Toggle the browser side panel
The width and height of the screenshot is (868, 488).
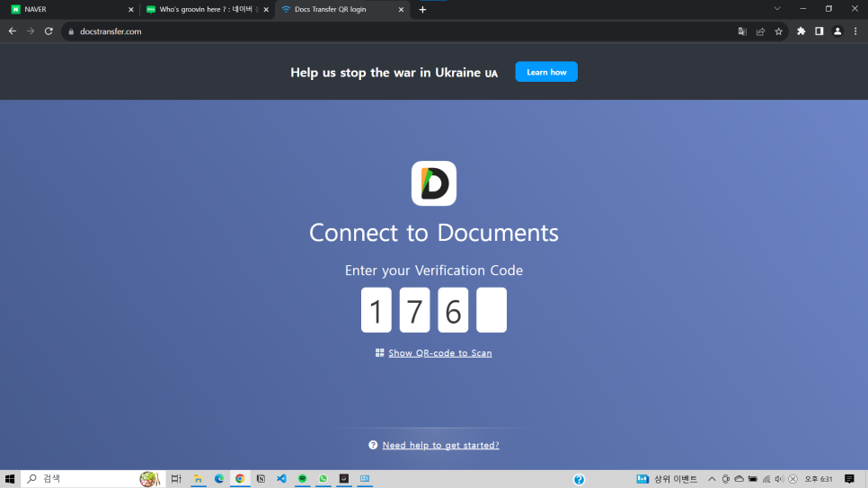(819, 31)
